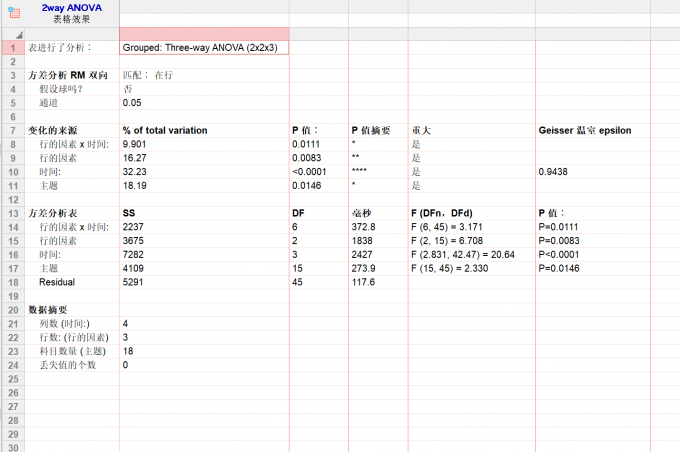Select the mean square value 1838

[362, 241]
